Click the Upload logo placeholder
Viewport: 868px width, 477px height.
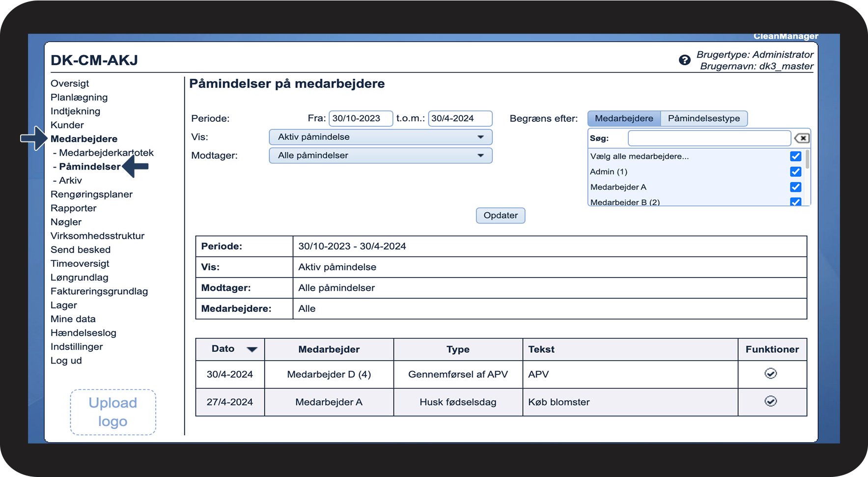point(113,412)
